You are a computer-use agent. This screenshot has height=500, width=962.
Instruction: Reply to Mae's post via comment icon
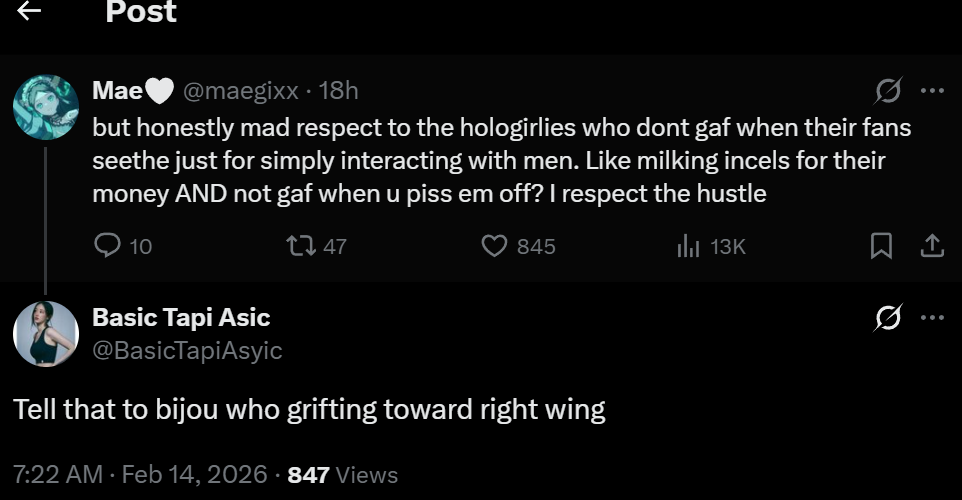(x=107, y=245)
